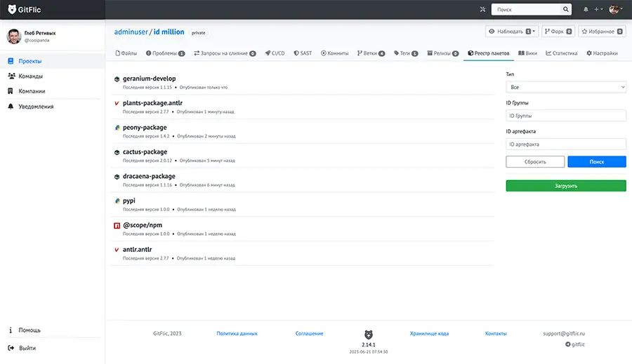Image resolution: width=632 pixels, height=364 pixels.
Task: Click Выйти logout icon in sidebar
Action: pyautogui.click(x=11, y=348)
